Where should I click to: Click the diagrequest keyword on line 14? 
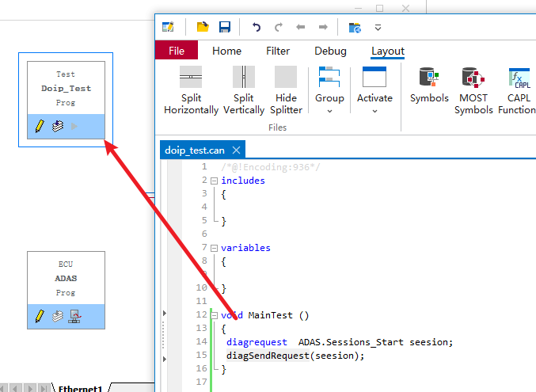[257, 342]
